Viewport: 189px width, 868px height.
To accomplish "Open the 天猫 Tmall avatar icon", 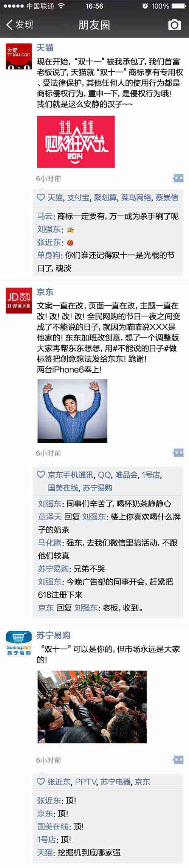I will pyautogui.click(x=19, y=57).
